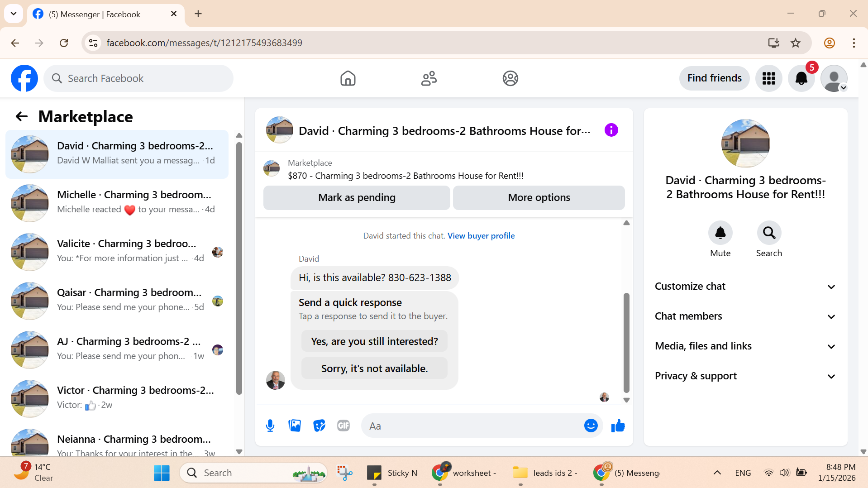Open a new browser tab
Image resolution: width=868 pixels, height=488 pixels.
tap(198, 14)
